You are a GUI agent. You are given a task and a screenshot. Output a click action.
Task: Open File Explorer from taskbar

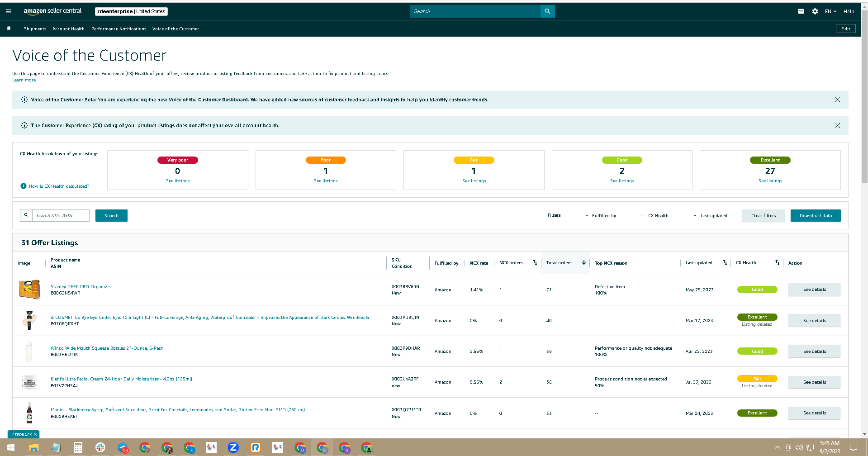[33, 447]
